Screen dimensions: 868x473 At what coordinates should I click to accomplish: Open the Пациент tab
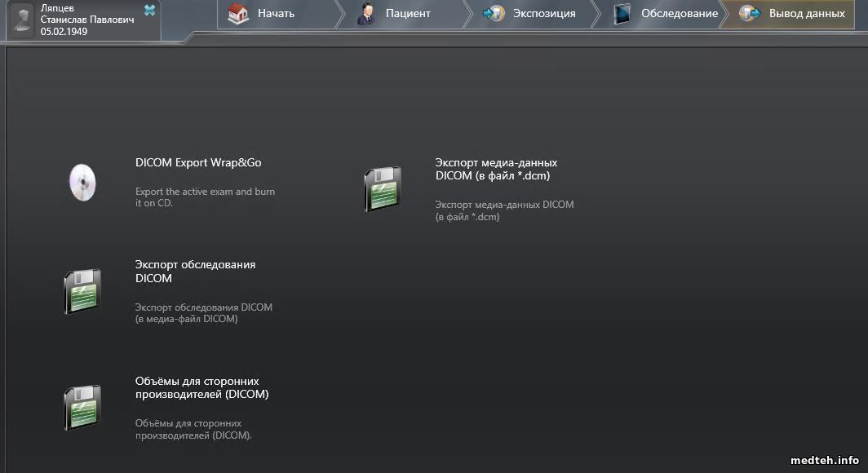[x=408, y=14]
